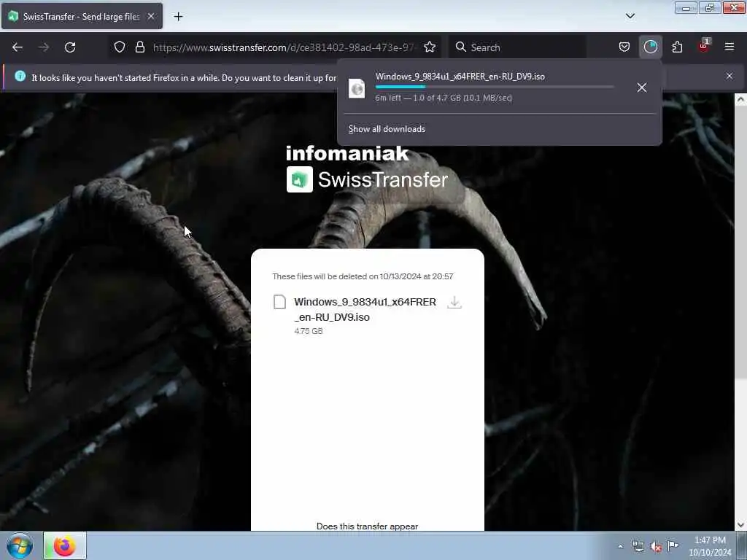Focus the Search box in the toolbar
747x560 pixels.
point(518,47)
